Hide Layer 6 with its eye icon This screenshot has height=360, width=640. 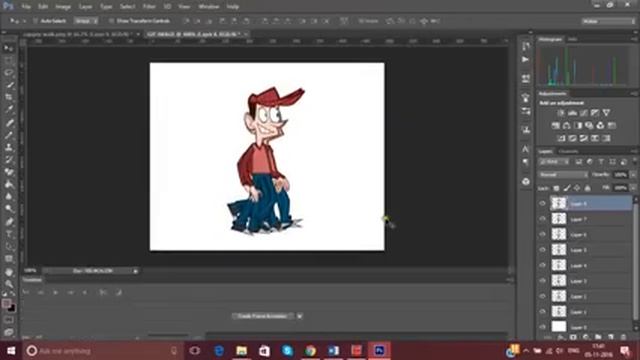(542, 235)
